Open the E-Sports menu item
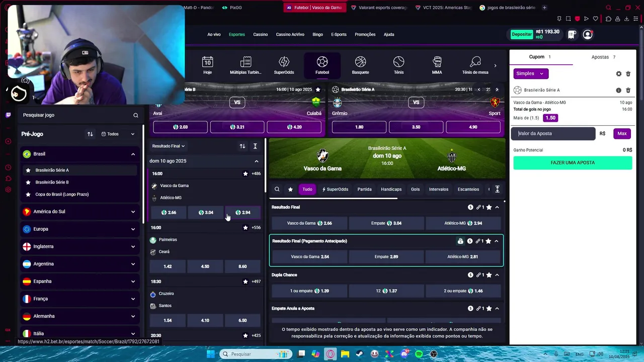The image size is (644, 362). (339, 34)
